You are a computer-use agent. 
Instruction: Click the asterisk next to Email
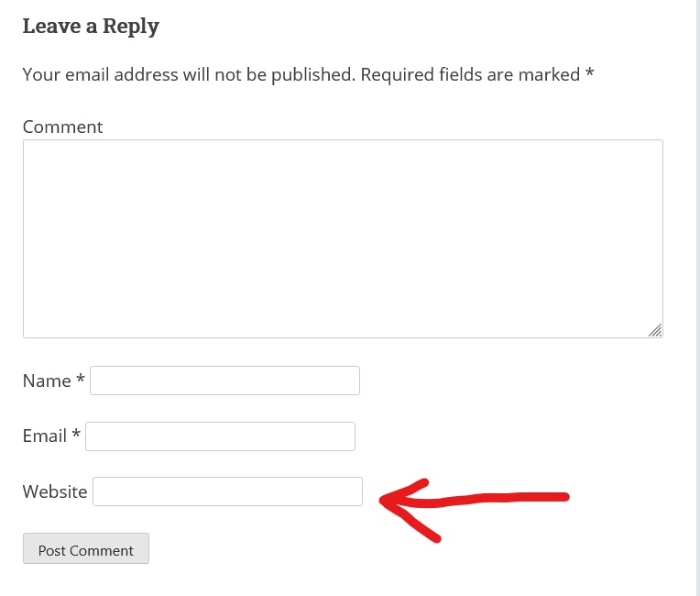(x=76, y=434)
